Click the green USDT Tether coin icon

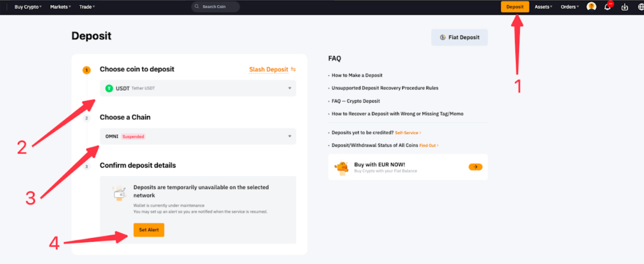pyautogui.click(x=109, y=88)
